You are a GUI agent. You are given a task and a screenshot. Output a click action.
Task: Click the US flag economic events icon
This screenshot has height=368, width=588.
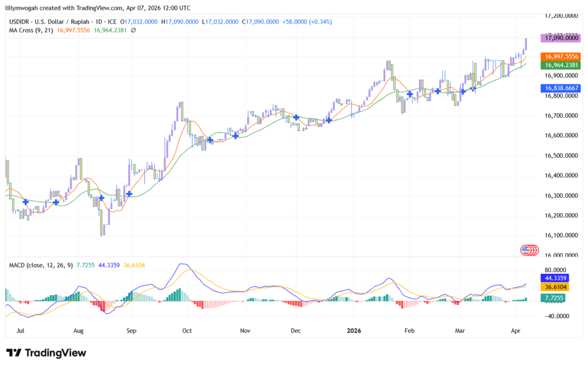527,250
